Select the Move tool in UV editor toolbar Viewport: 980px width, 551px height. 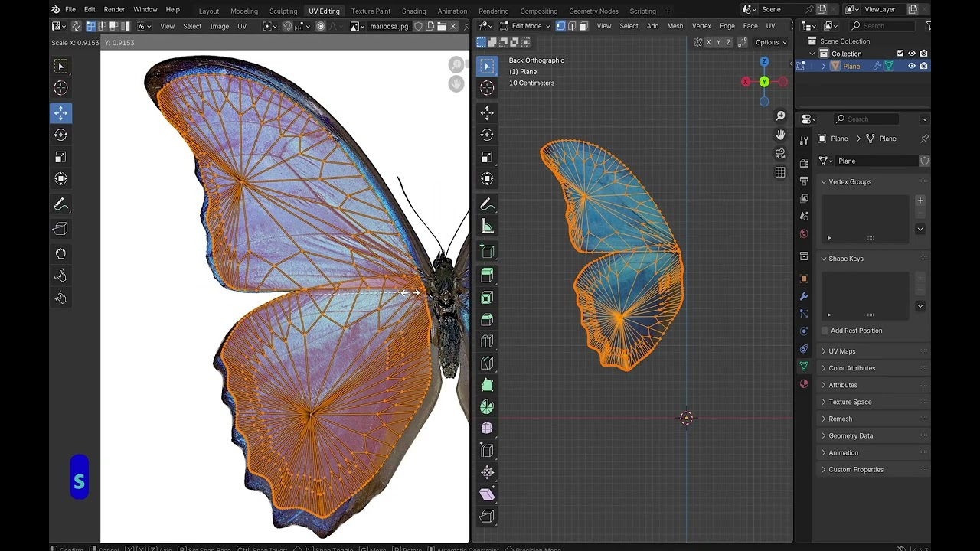click(x=60, y=112)
